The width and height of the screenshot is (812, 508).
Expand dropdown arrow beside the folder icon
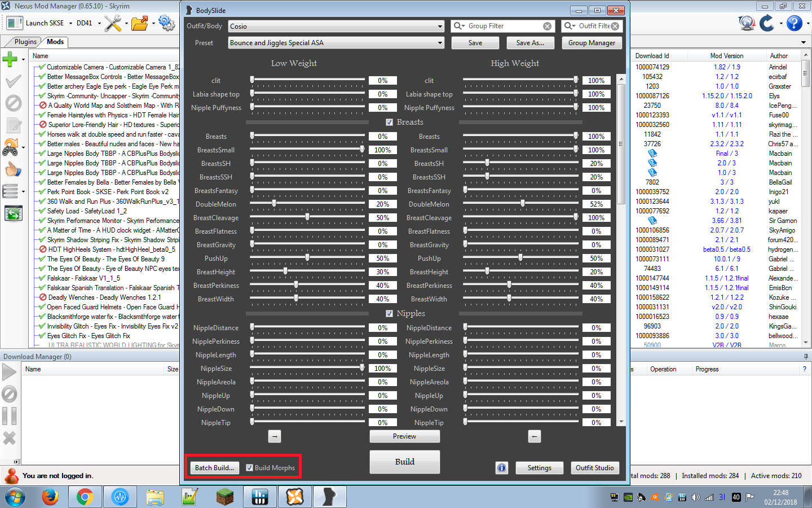152,24
